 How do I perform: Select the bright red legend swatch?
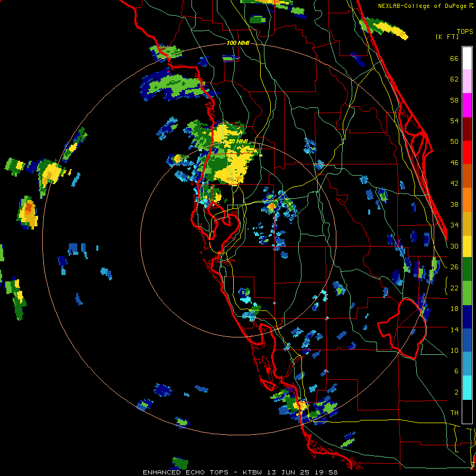click(467, 152)
